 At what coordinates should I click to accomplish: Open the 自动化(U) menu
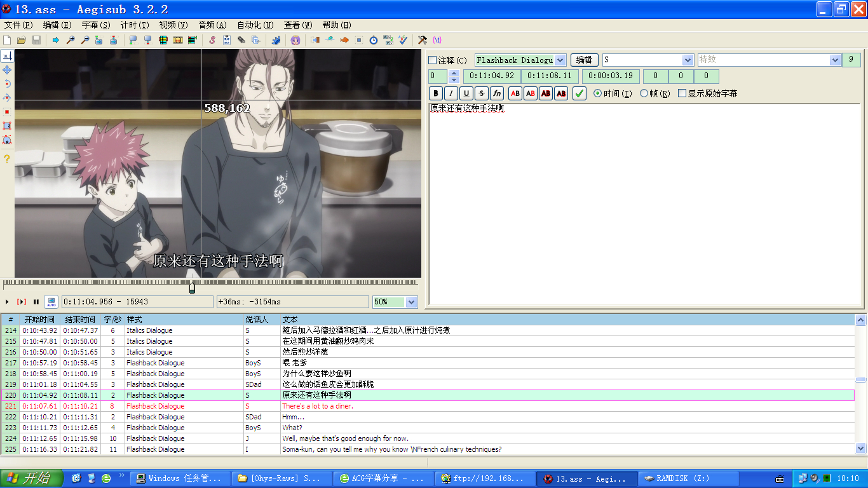255,25
